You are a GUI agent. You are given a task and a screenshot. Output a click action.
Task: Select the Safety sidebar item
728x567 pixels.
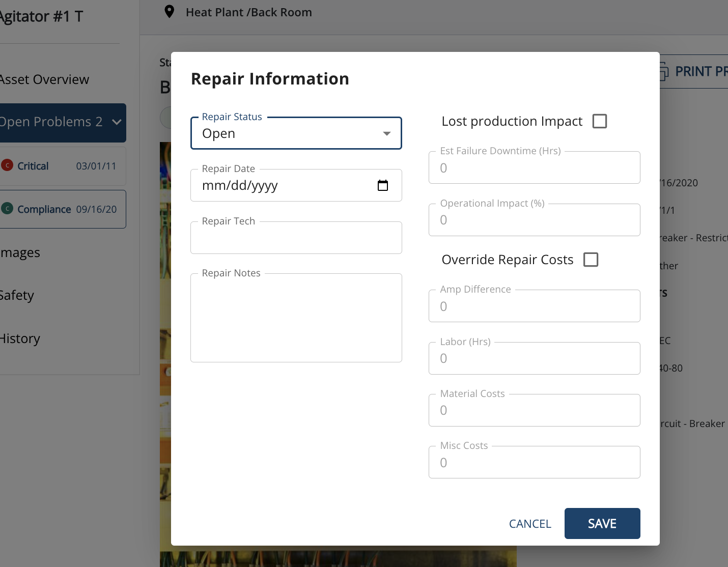pos(17,295)
